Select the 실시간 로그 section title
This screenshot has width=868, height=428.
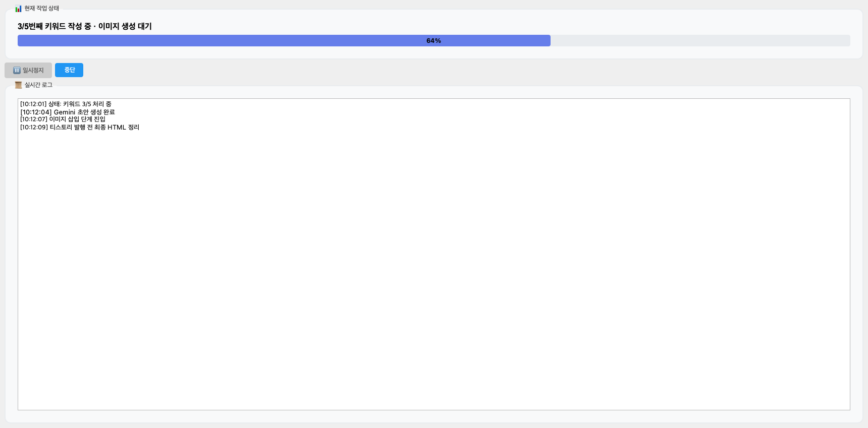(x=39, y=85)
